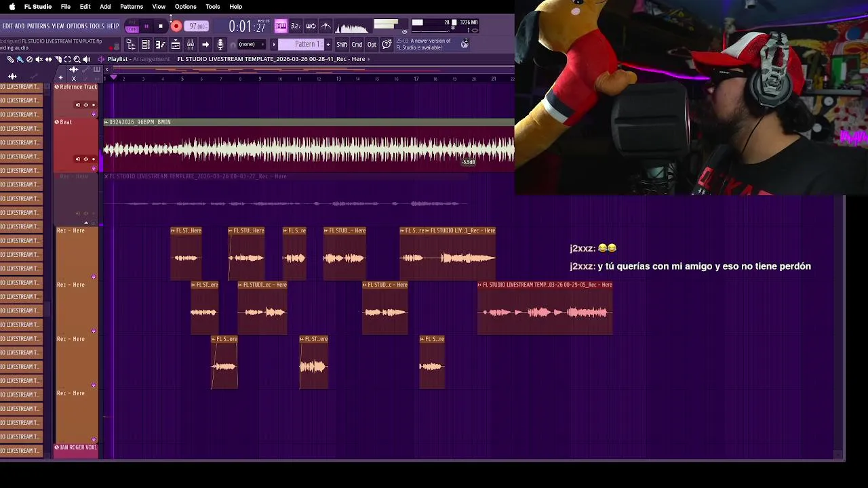
Task: Open the in-app PATTERNS menu
Action: (38, 26)
